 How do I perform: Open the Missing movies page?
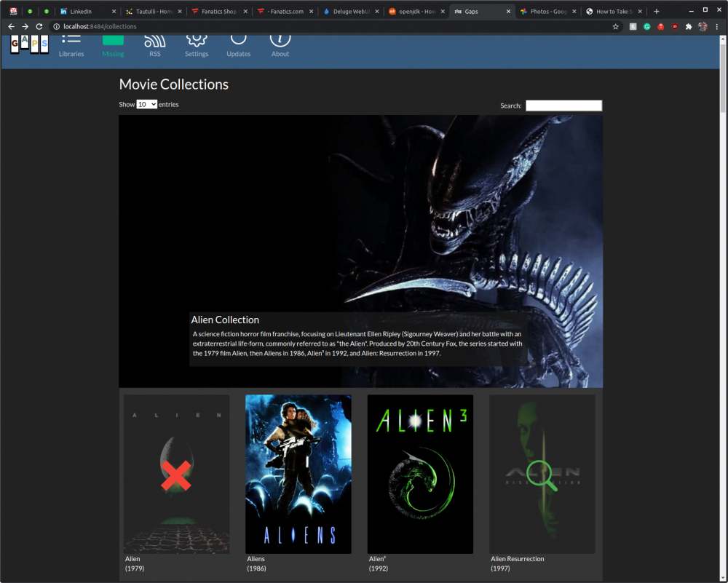[113, 47]
